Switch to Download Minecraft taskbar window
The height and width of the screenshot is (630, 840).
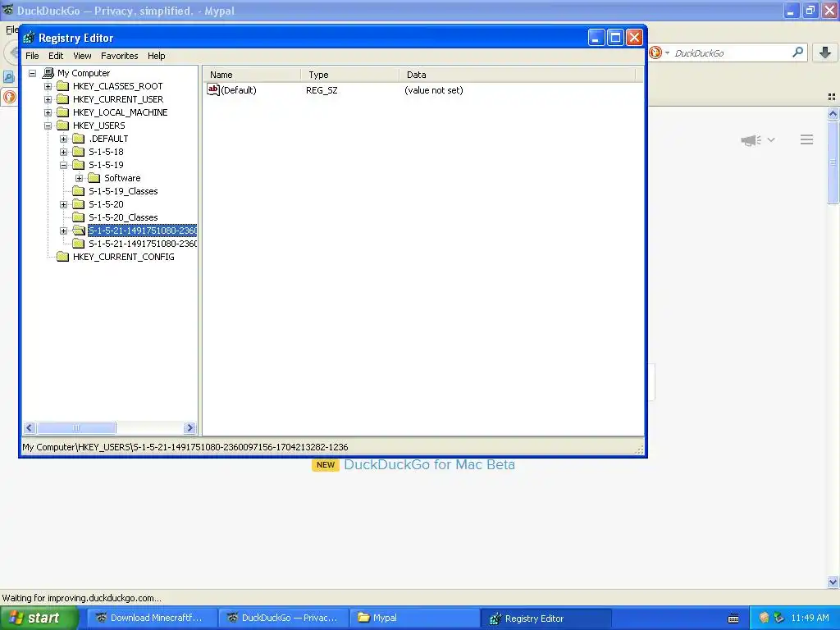click(x=152, y=619)
